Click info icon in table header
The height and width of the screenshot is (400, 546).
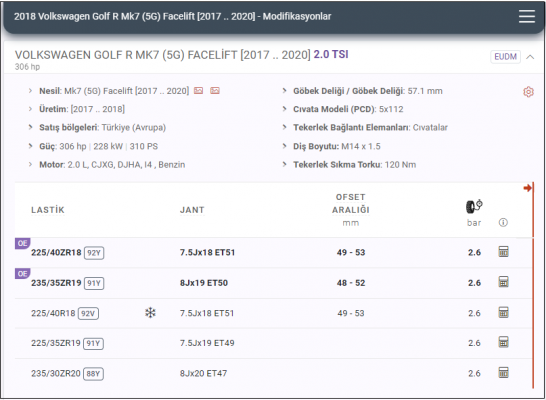(x=503, y=222)
